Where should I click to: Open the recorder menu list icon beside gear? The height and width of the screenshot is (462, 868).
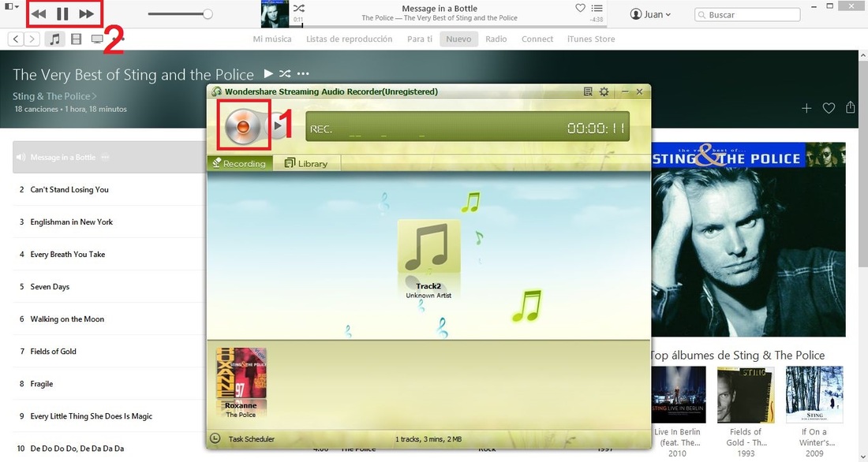tap(588, 91)
